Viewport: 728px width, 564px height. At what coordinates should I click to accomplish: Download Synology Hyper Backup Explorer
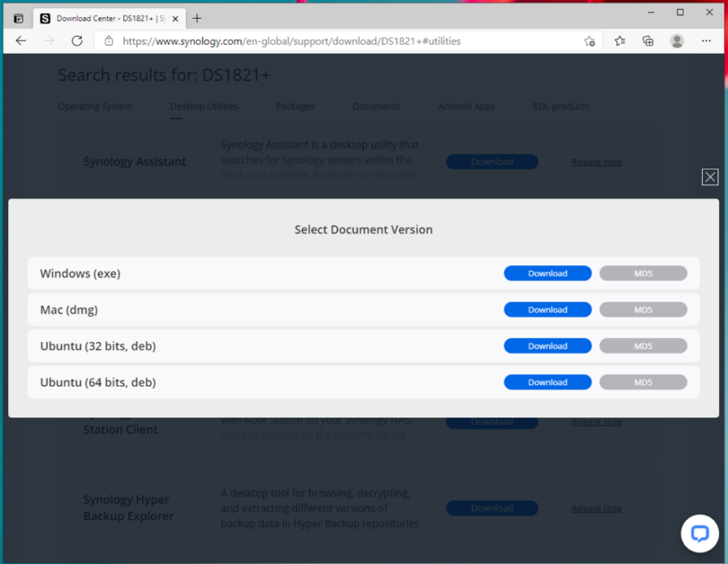click(x=493, y=508)
